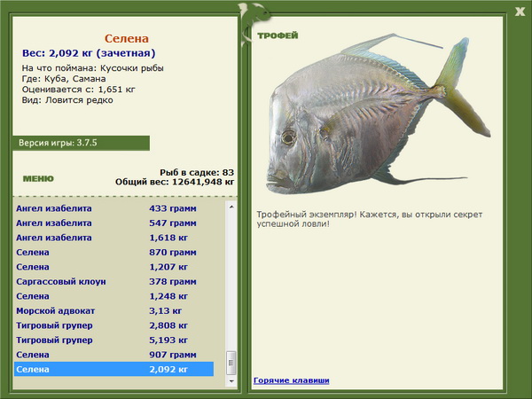The height and width of the screenshot is (399, 532).
Task: Select Ангел изабелита 433 грамм row
Action: click(x=113, y=208)
